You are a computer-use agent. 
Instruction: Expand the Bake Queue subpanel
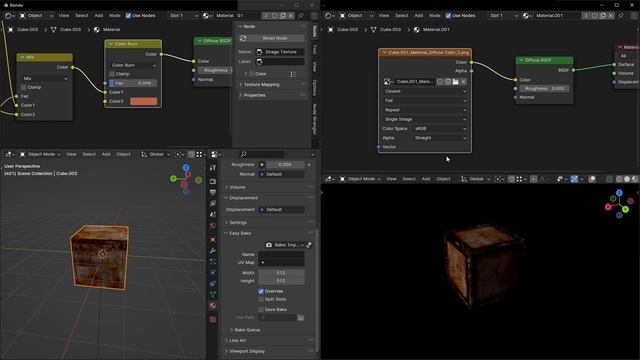pos(247,329)
